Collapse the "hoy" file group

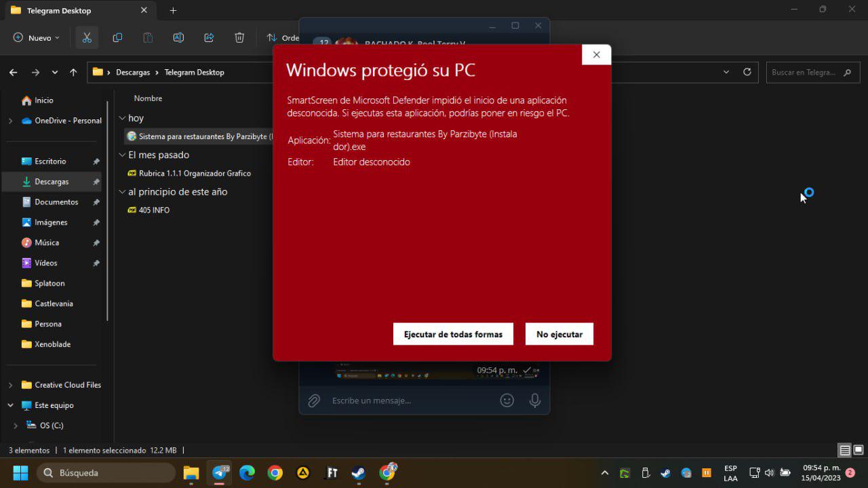click(122, 118)
